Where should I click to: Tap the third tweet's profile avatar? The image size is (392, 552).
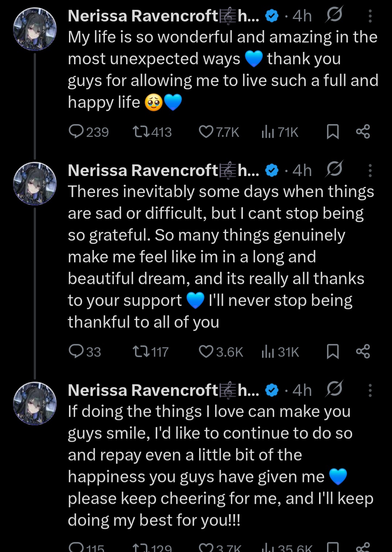point(35,403)
